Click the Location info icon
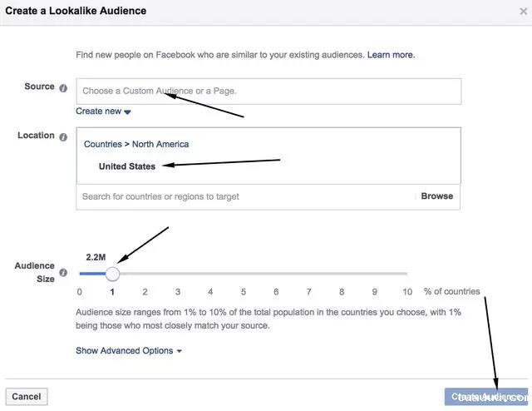Screen dimensions: 532x411 coord(63,136)
